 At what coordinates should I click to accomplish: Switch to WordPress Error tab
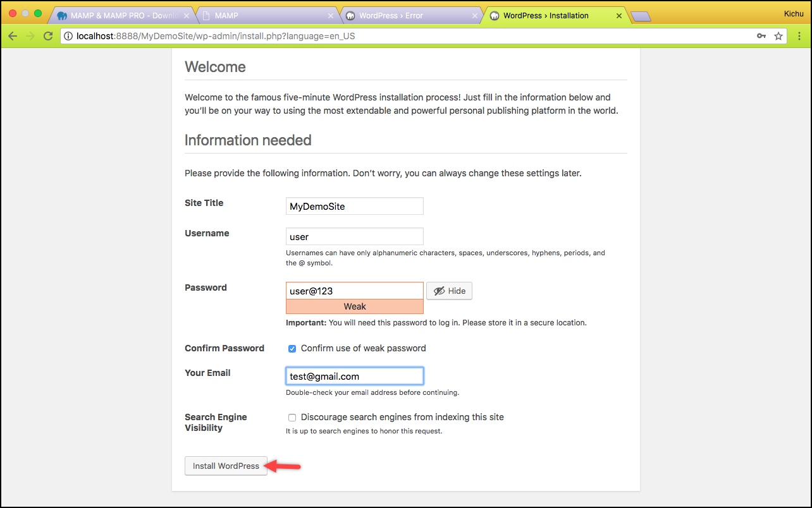point(412,16)
